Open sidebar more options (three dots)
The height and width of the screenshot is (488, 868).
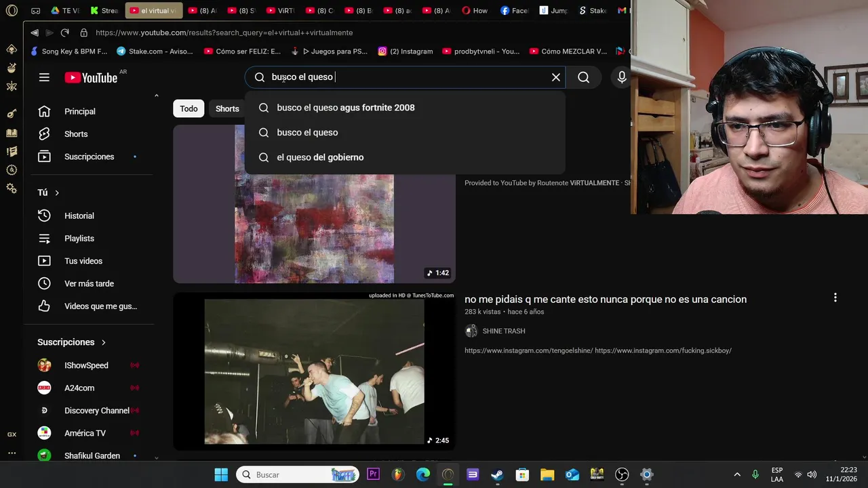coord(12,453)
